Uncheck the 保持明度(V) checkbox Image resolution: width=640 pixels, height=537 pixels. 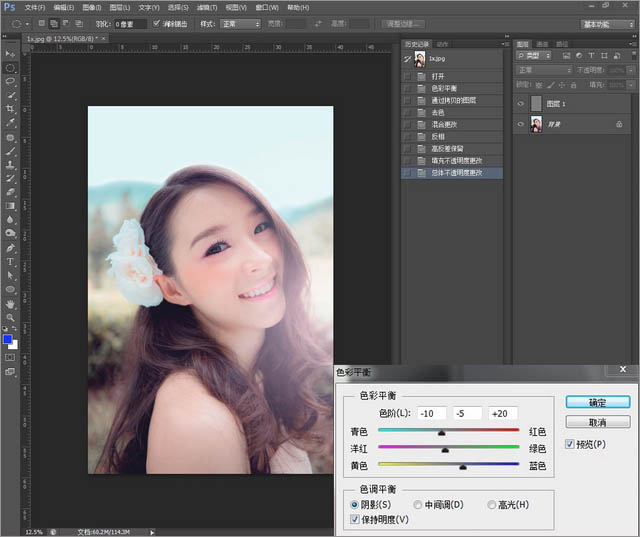pos(355,519)
